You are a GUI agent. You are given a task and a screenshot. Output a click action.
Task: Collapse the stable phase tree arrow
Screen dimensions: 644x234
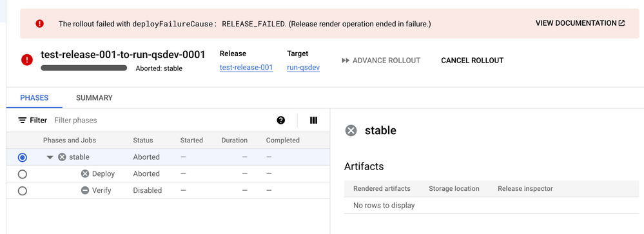click(x=50, y=157)
